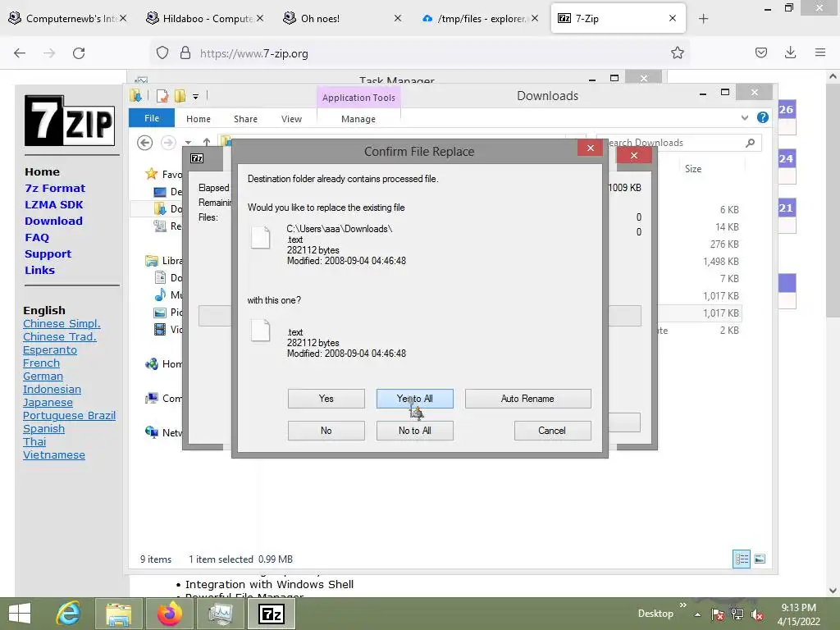Cancel the file replace dialog

(x=552, y=431)
